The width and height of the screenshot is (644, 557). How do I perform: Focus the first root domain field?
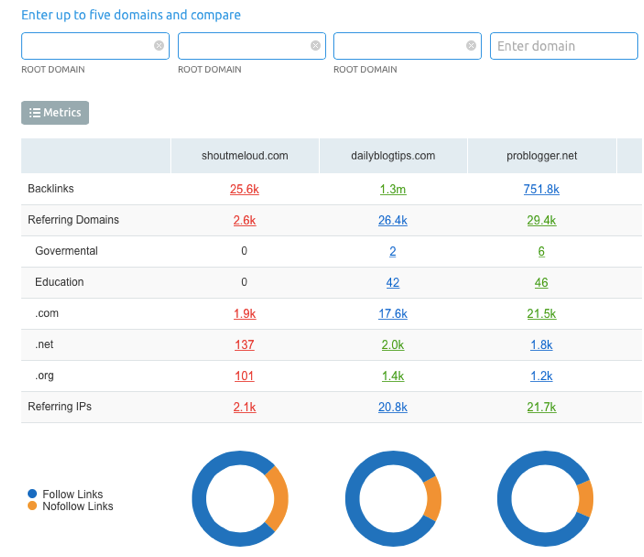click(x=95, y=46)
